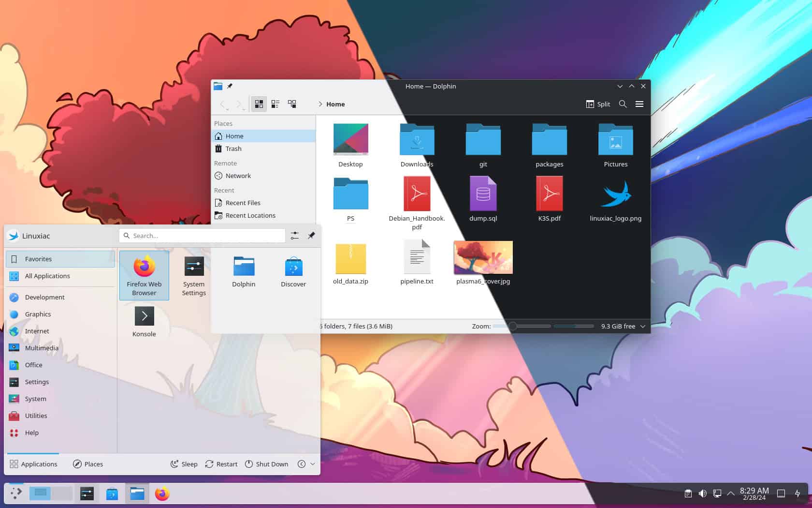Pin the application launcher open
This screenshot has height=508, width=812.
311,236
